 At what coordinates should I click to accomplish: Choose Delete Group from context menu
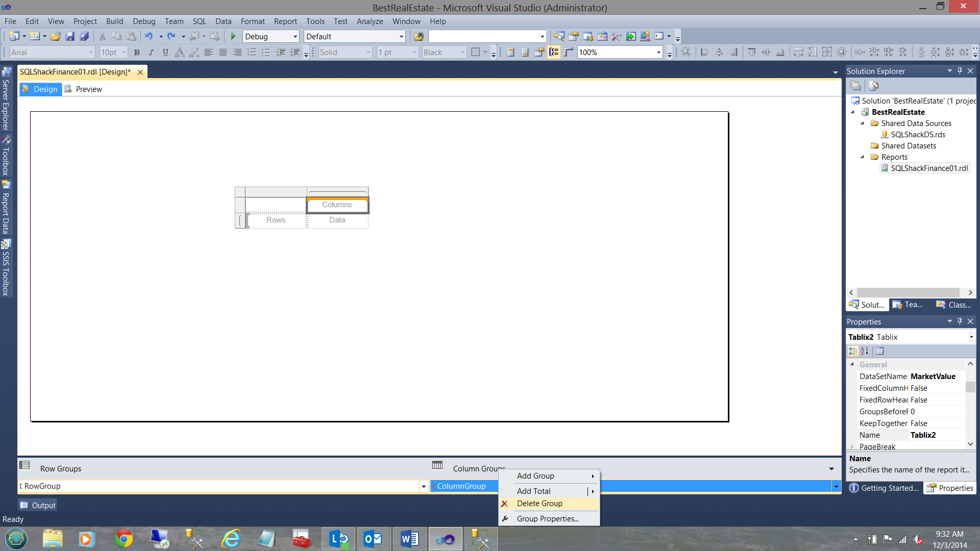pos(540,504)
